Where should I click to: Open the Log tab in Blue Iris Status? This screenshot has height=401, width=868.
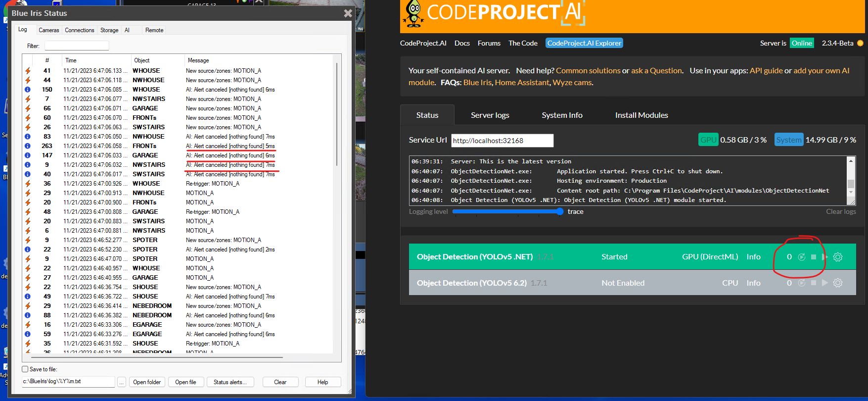pyautogui.click(x=23, y=30)
